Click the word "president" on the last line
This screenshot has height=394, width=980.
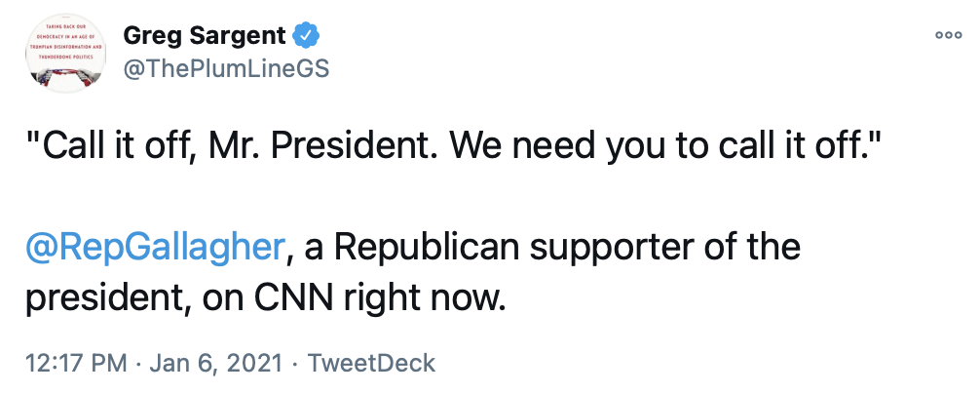pos(106,295)
